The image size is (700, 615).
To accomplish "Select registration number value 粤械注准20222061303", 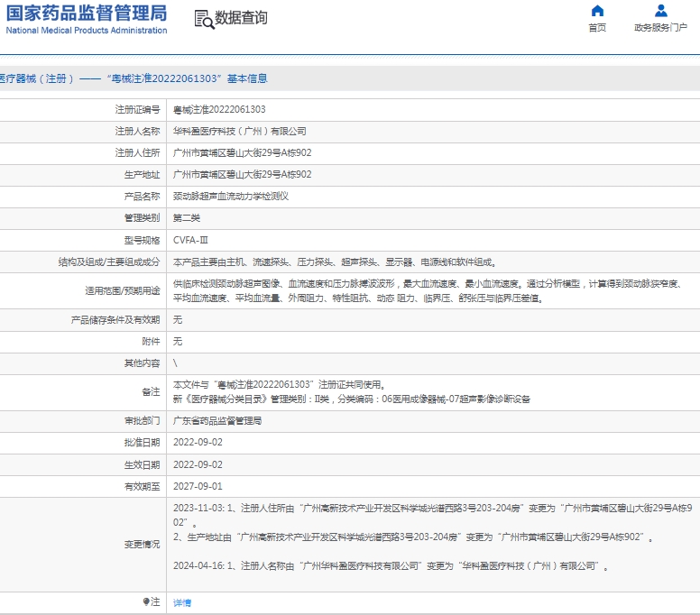I will pyautogui.click(x=219, y=109).
